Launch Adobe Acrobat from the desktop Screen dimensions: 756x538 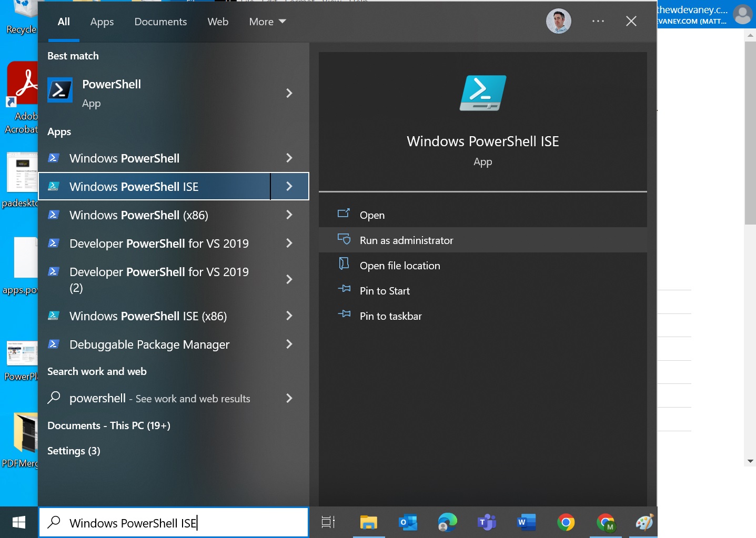click(x=21, y=84)
